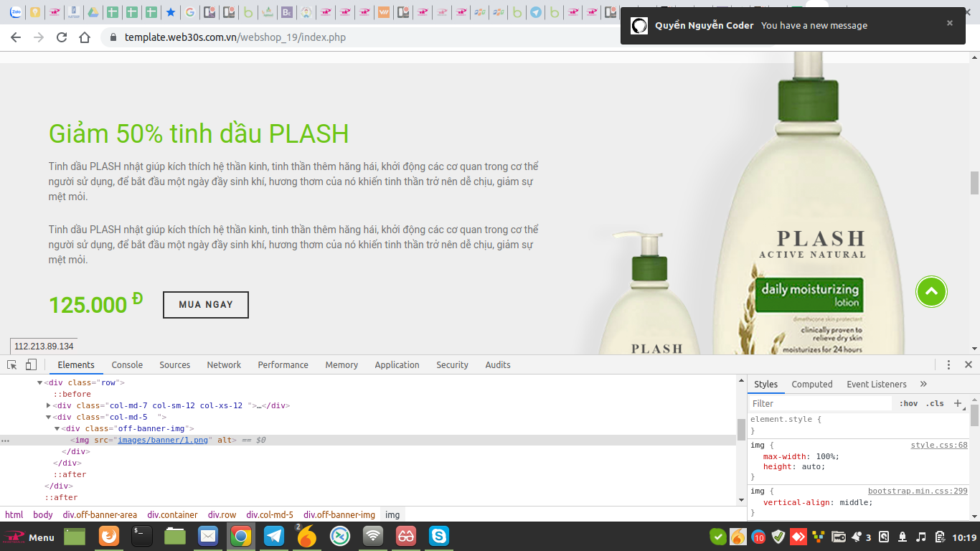Click the 10:19 system clock
This screenshot has height=551, width=980.
(964, 537)
